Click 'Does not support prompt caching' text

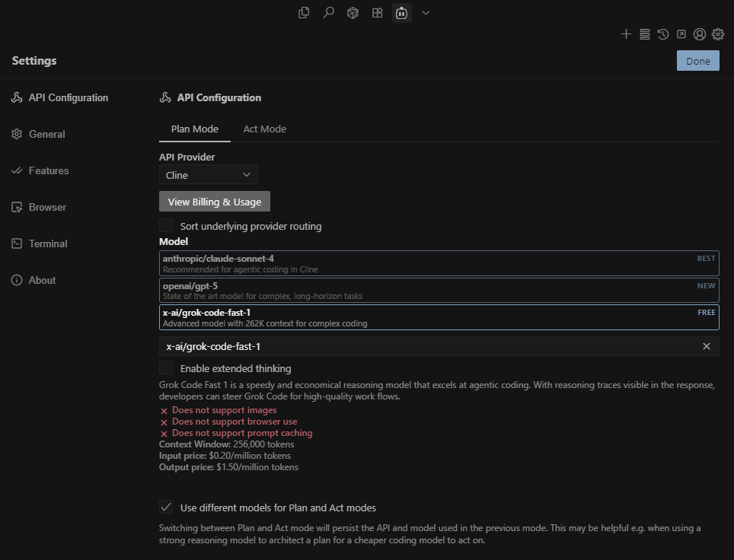(x=242, y=433)
